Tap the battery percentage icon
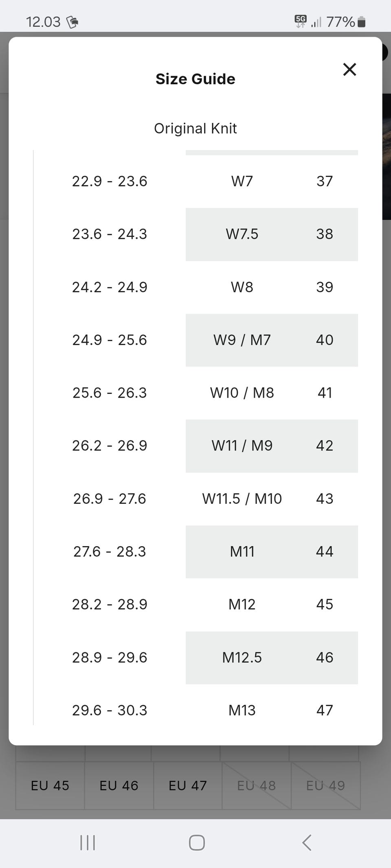391x868 pixels. coord(346,22)
